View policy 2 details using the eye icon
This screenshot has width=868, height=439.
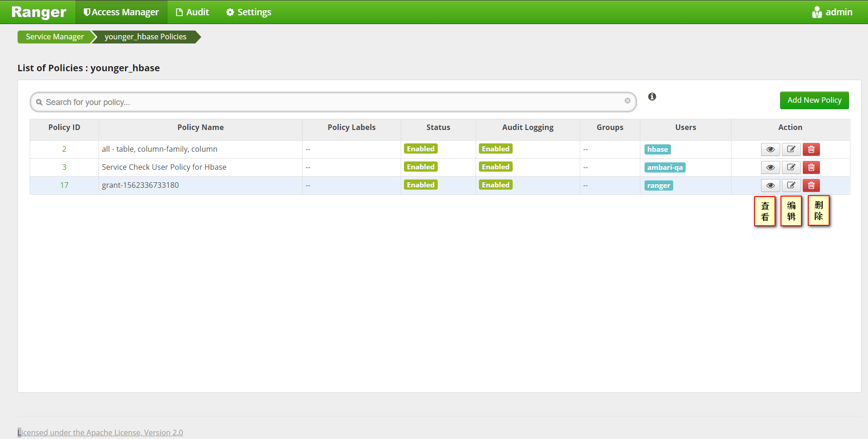pos(770,149)
